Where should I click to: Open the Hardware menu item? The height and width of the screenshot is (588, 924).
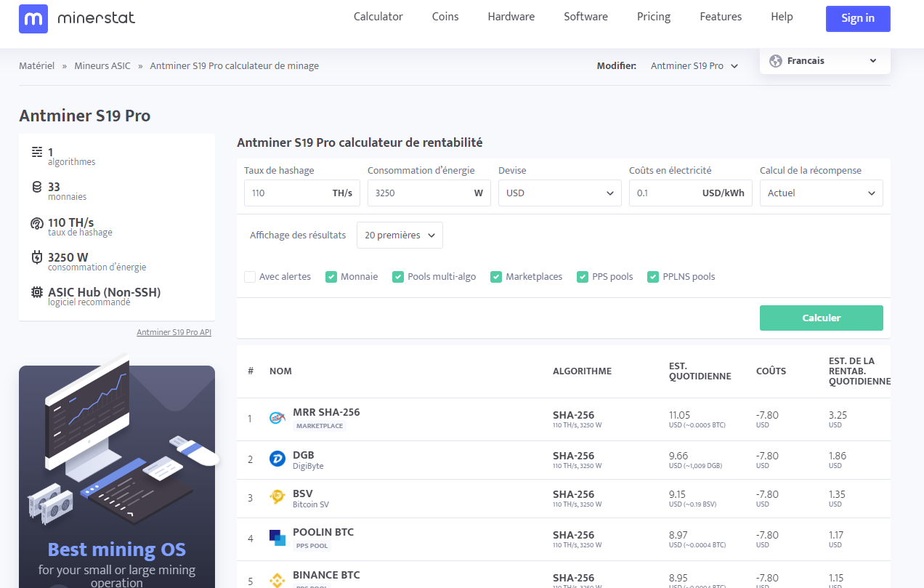click(x=511, y=17)
